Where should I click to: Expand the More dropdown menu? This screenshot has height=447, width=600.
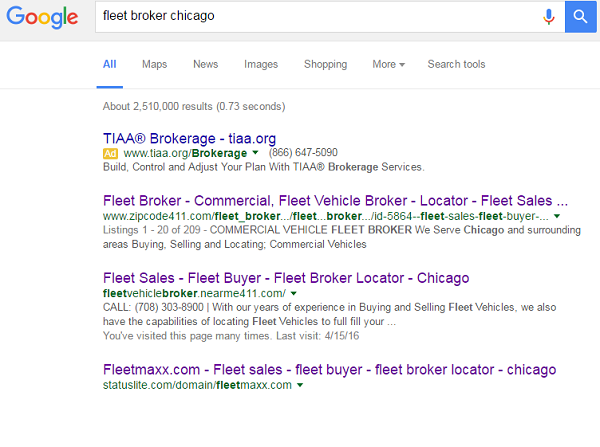coord(388,64)
